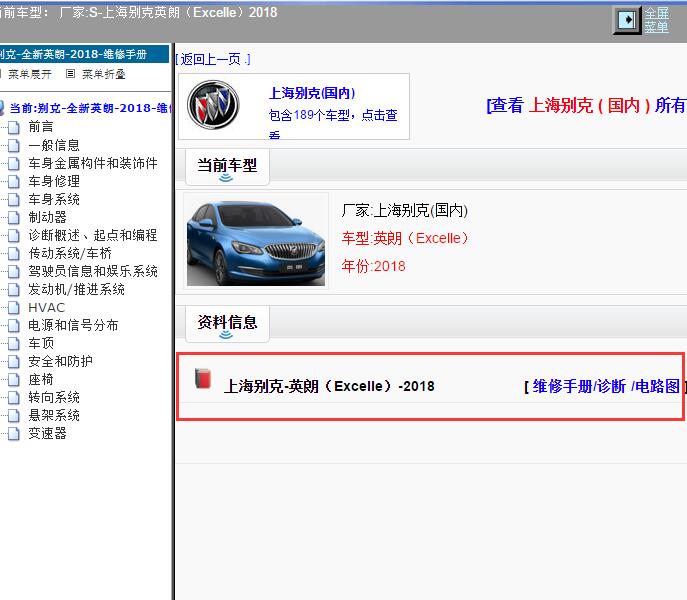The height and width of the screenshot is (600, 687).
Task: Open 车身修理 tree item
Action: click(x=54, y=181)
